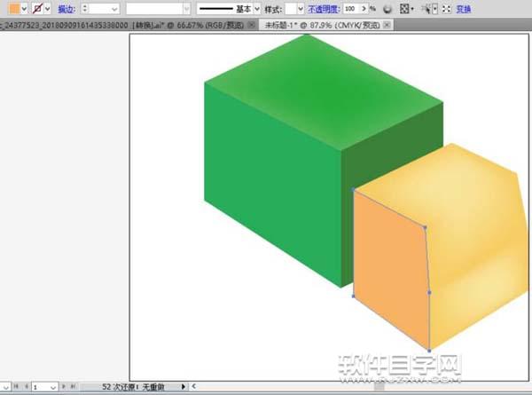Screen dimensions: 532x395
Task: Open the graphic style dropdown arrow
Action: tap(301, 9)
